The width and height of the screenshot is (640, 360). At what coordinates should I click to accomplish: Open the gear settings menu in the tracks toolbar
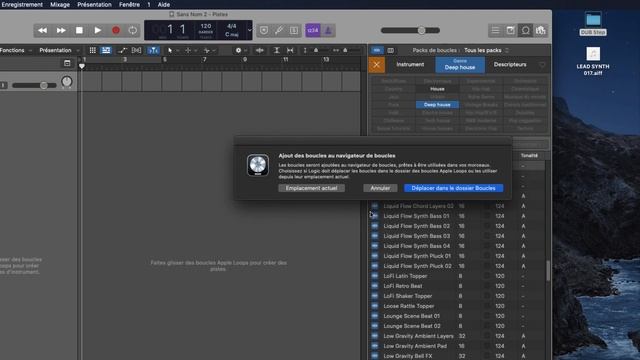[x=240, y=50]
